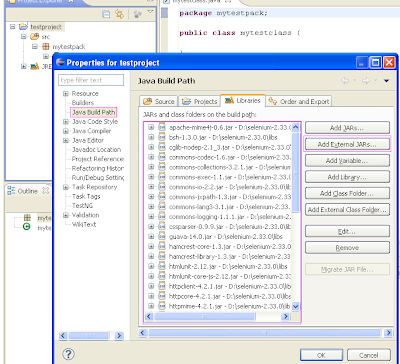Click the mytestpack package icon in Project Explorer
This screenshot has height=364, width=400.
click(x=46, y=46)
